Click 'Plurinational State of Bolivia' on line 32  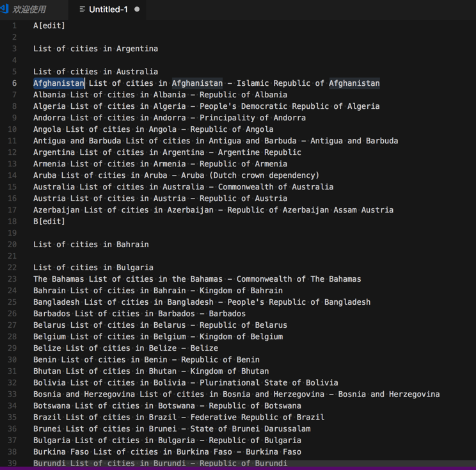coord(269,383)
